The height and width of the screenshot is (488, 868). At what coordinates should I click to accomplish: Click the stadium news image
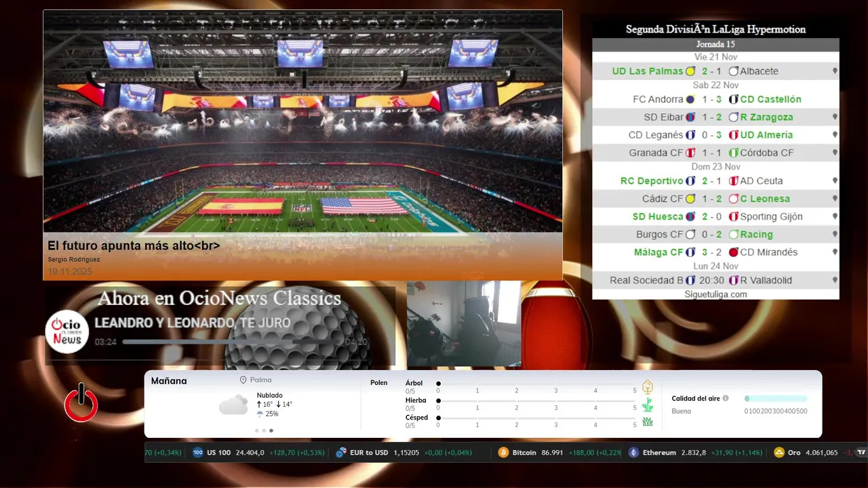click(x=302, y=121)
